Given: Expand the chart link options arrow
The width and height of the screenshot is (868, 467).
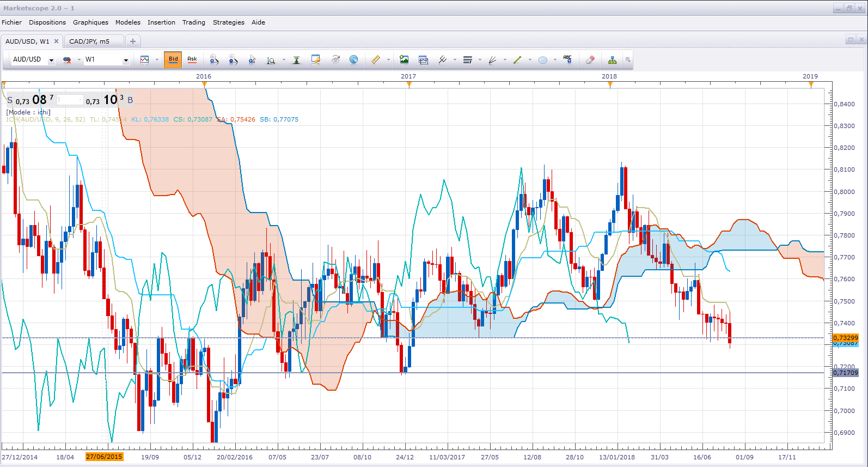Looking at the screenshot, I should coord(79,59).
